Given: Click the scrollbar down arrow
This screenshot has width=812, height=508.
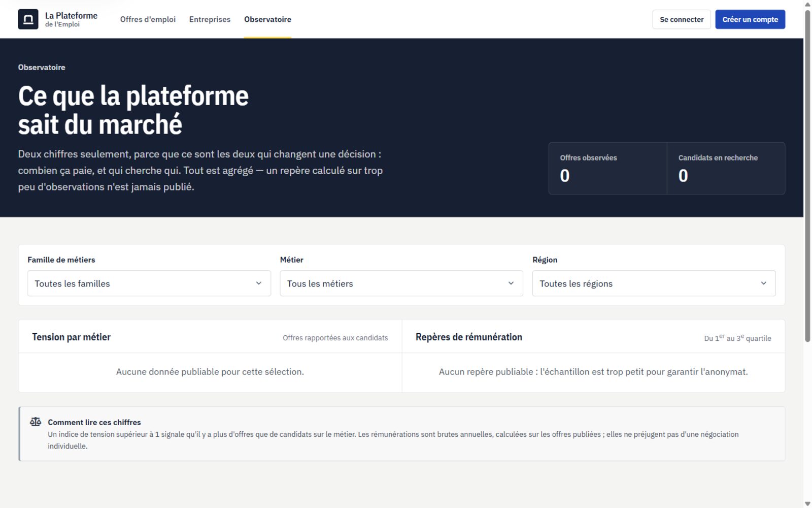Looking at the screenshot, I should tap(807, 503).
